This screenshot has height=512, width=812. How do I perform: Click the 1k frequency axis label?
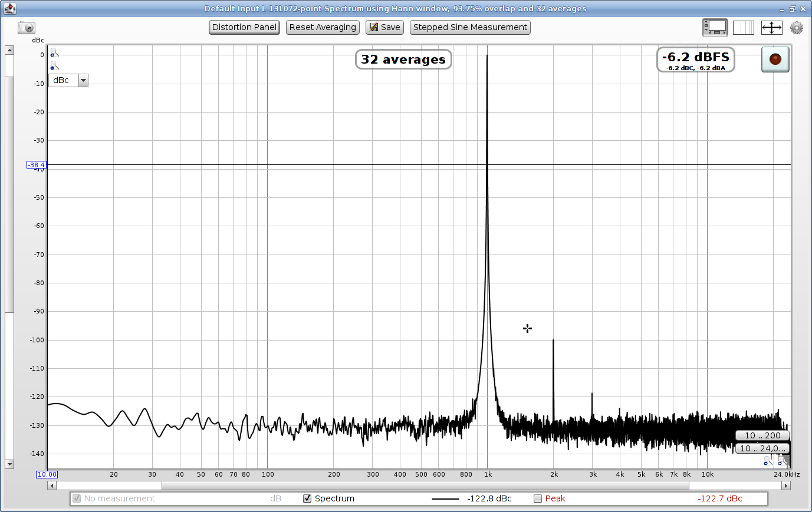pos(488,474)
